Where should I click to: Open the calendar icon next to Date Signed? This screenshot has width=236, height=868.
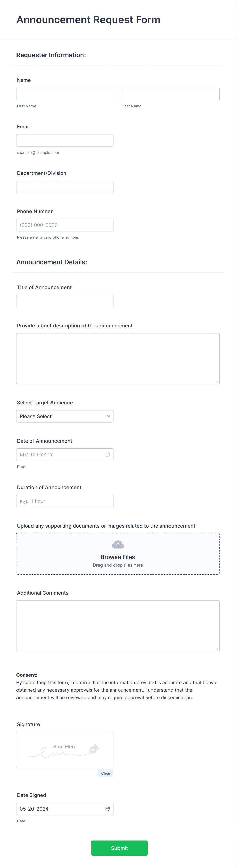(x=107, y=809)
